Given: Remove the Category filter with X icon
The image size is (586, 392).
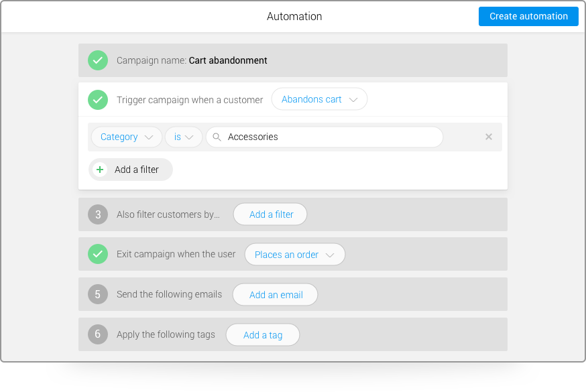Looking at the screenshot, I should click(x=489, y=137).
